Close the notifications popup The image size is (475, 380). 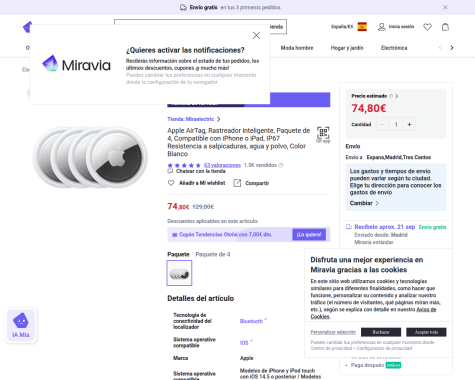[256, 35]
